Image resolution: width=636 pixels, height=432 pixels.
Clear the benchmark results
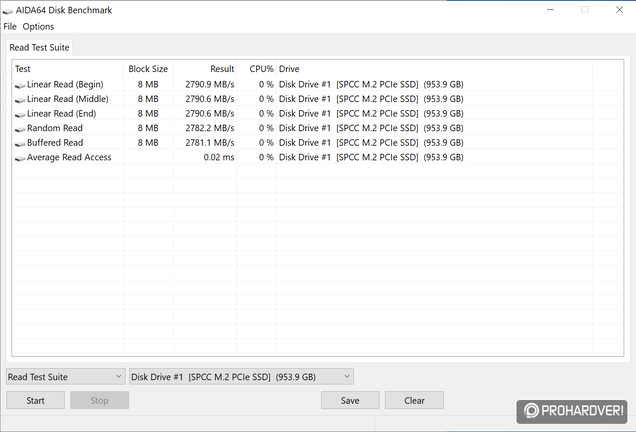[414, 400]
